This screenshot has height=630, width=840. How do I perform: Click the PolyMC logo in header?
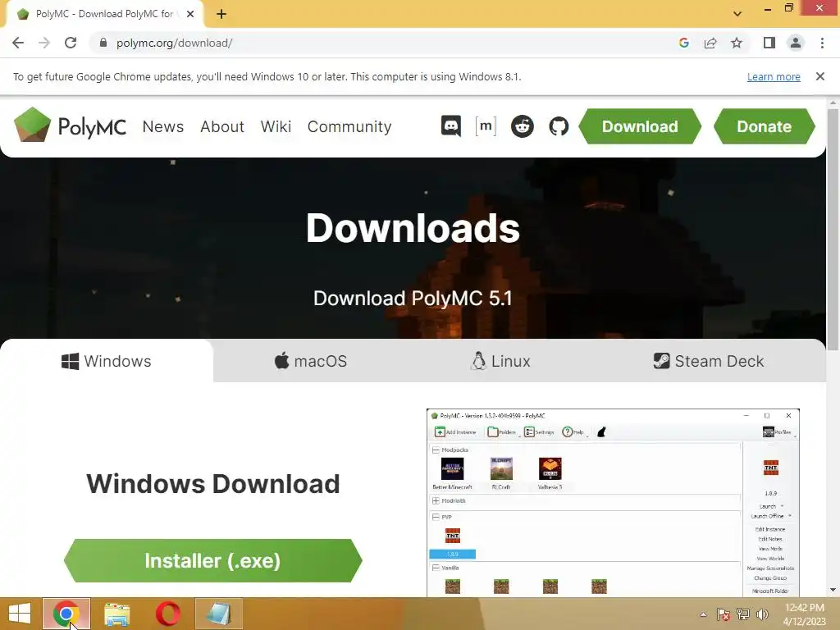pyautogui.click(x=71, y=126)
